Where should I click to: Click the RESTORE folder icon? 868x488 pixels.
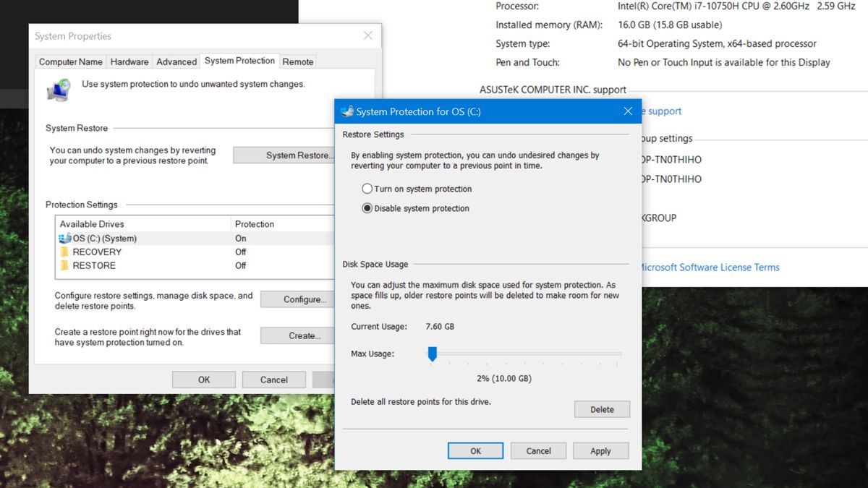click(x=64, y=265)
